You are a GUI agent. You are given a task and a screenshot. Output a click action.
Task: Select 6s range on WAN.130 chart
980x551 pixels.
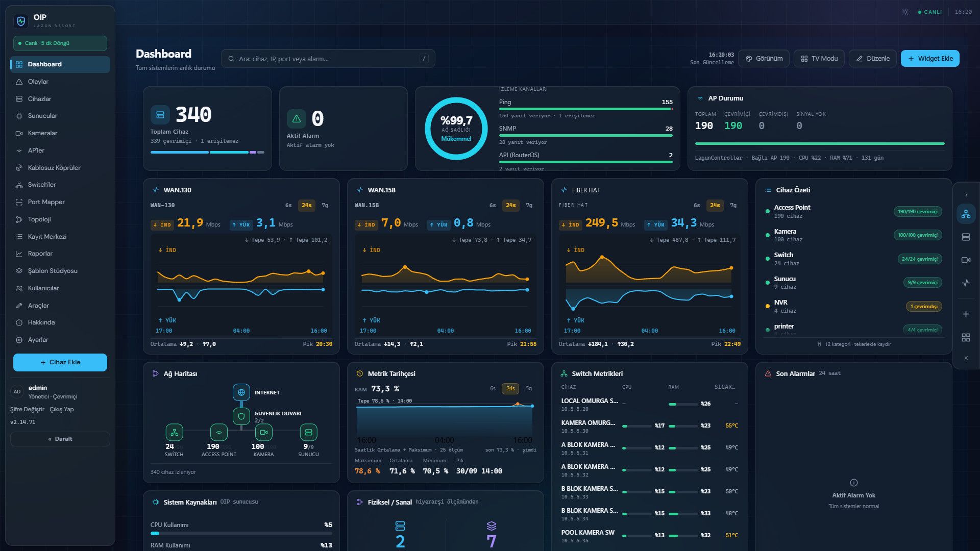288,205
